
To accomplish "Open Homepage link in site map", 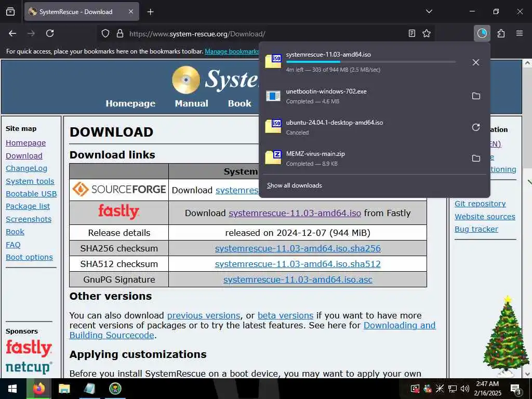I will [x=26, y=143].
